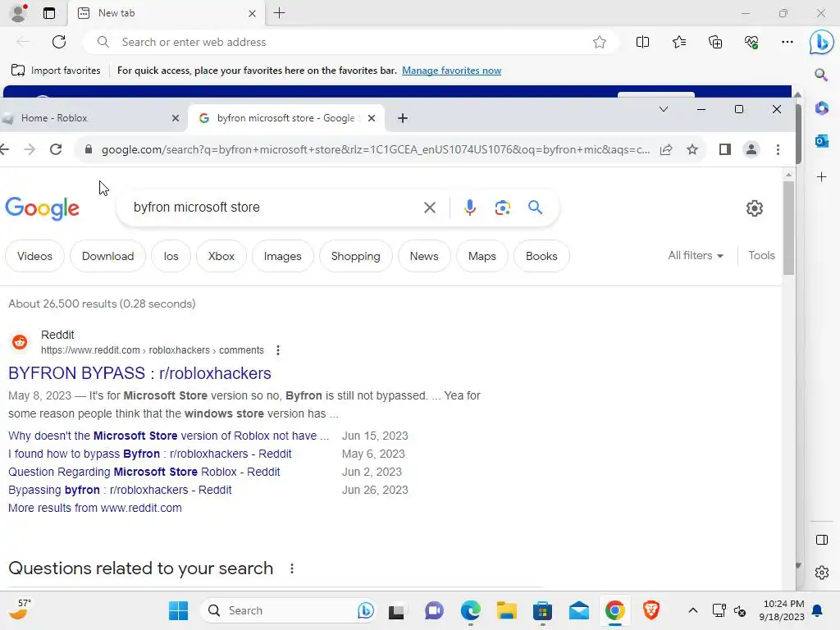Image resolution: width=840 pixels, height=630 pixels.
Task: Select the Videos filter chip
Action: click(x=34, y=256)
